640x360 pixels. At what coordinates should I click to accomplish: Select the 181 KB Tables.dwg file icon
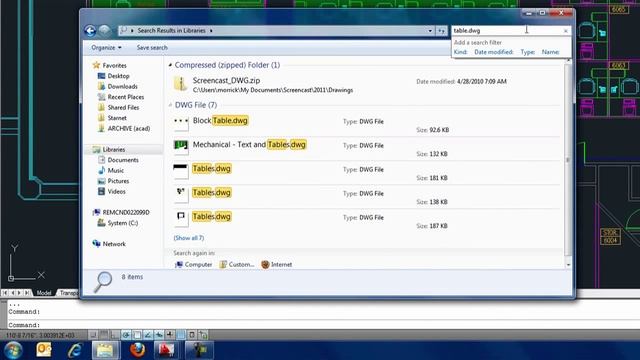click(x=181, y=171)
